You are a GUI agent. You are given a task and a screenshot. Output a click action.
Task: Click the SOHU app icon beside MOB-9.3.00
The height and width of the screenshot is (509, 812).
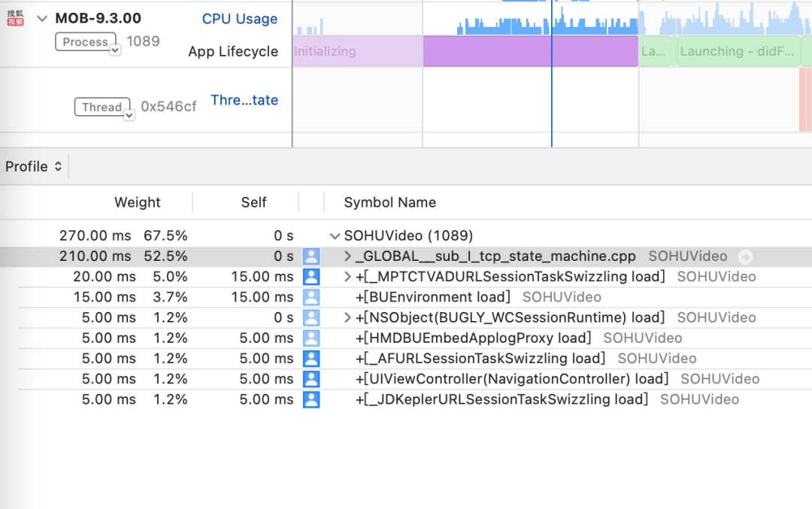(x=16, y=17)
